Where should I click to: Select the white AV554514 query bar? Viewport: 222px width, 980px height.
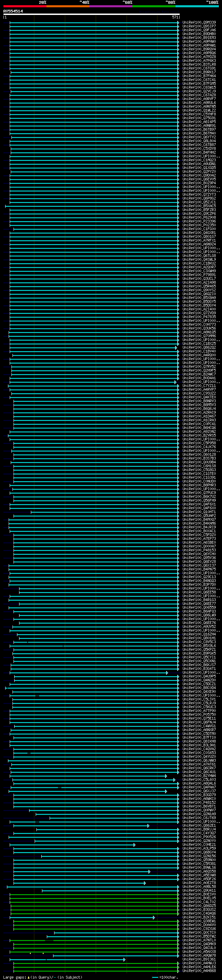tap(91, 14)
